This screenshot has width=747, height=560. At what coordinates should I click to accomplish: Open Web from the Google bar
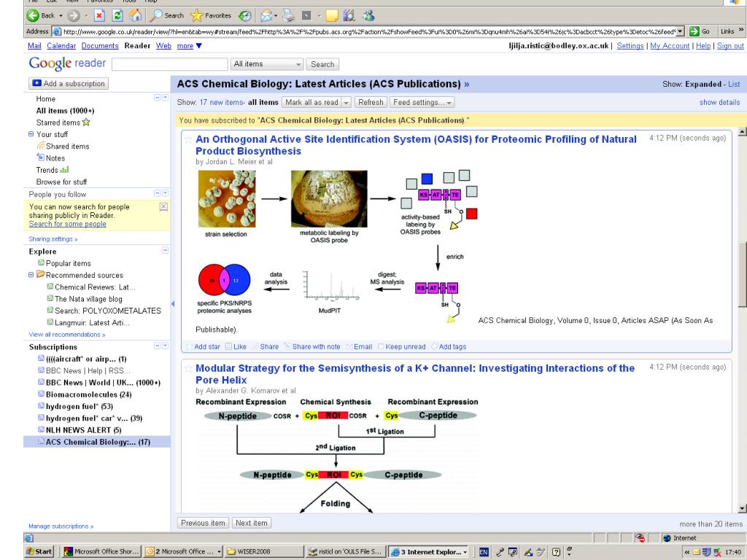pyautogui.click(x=163, y=46)
